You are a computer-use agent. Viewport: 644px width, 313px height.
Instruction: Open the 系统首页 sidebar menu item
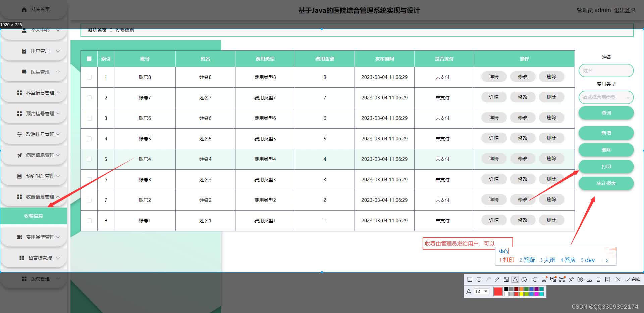34,10
